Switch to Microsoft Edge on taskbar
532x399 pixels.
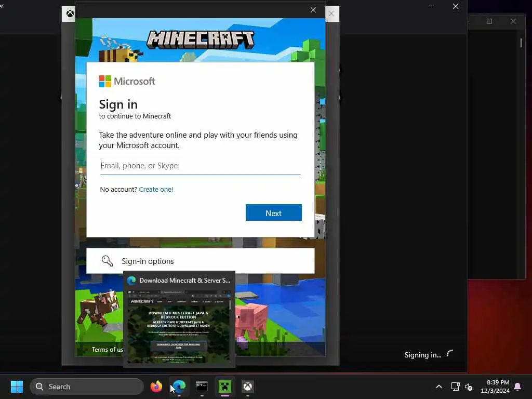[179, 387]
